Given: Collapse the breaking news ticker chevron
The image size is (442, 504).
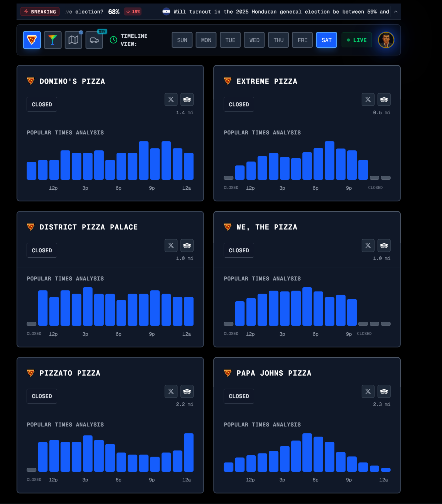Looking at the screenshot, I should point(395,12).
